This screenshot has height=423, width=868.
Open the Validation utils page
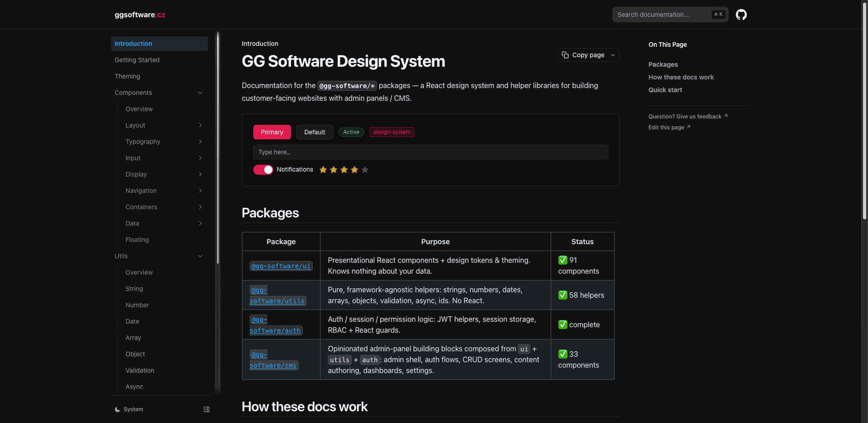(x=165, y=370)
